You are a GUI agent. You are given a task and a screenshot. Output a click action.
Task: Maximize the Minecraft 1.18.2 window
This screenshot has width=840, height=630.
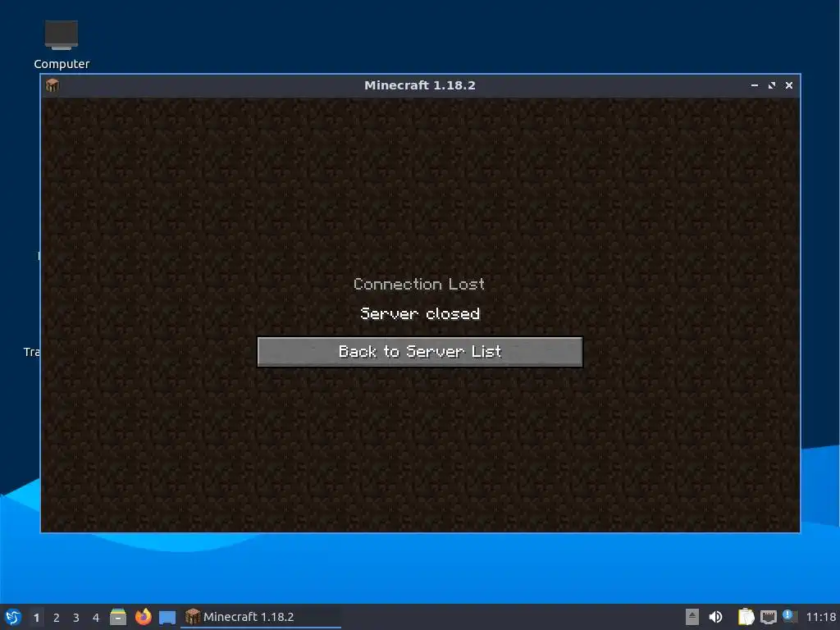[x=771, y=85]
